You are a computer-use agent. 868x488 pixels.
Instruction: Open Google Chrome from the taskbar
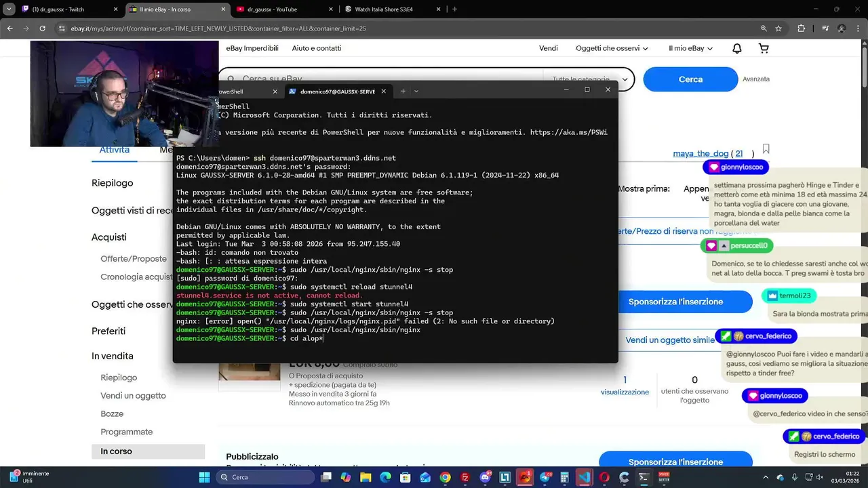click(x=446, y=477)
